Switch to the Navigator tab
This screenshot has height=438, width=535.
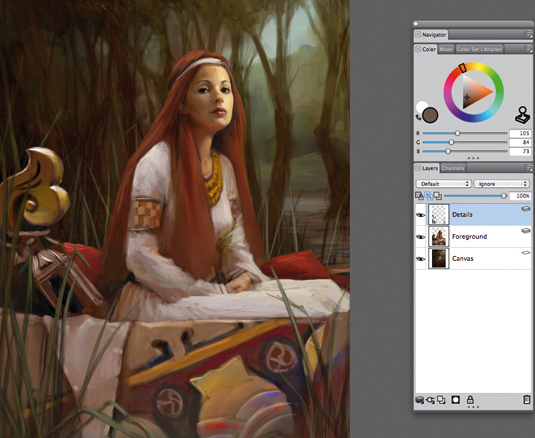[434, 35]
